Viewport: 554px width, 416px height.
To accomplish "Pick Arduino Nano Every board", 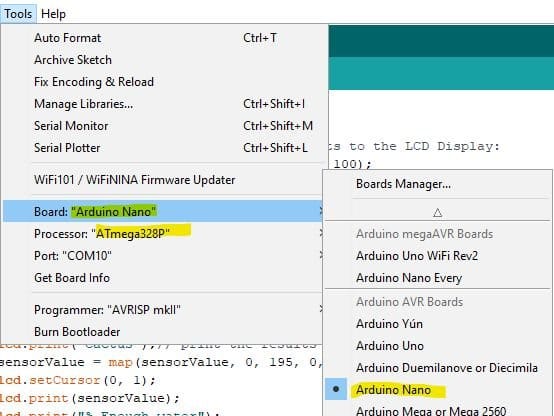I will coord(437,277).
